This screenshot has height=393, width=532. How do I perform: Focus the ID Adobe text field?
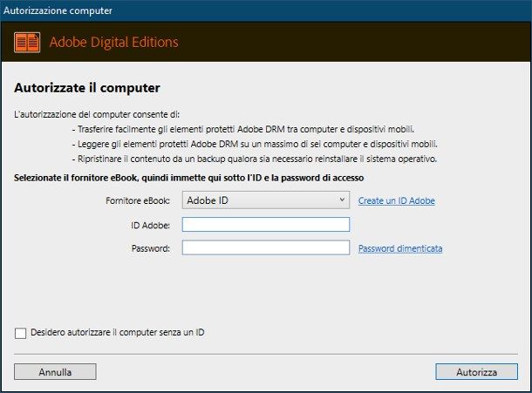(266, 225)
